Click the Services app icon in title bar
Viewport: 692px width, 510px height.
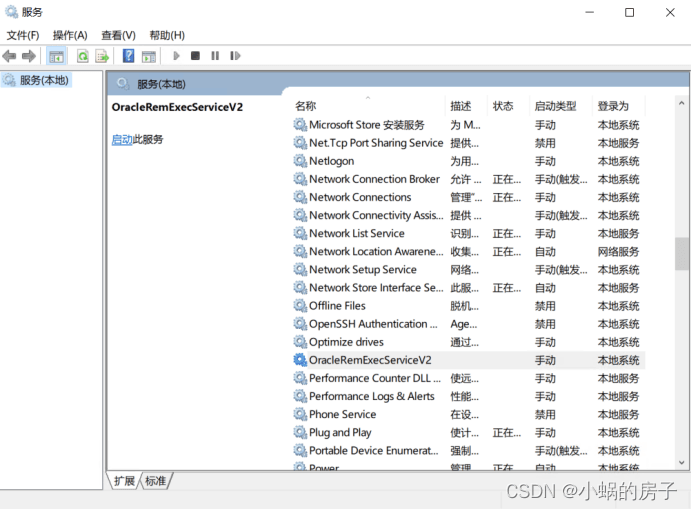[x=11, y=12]
